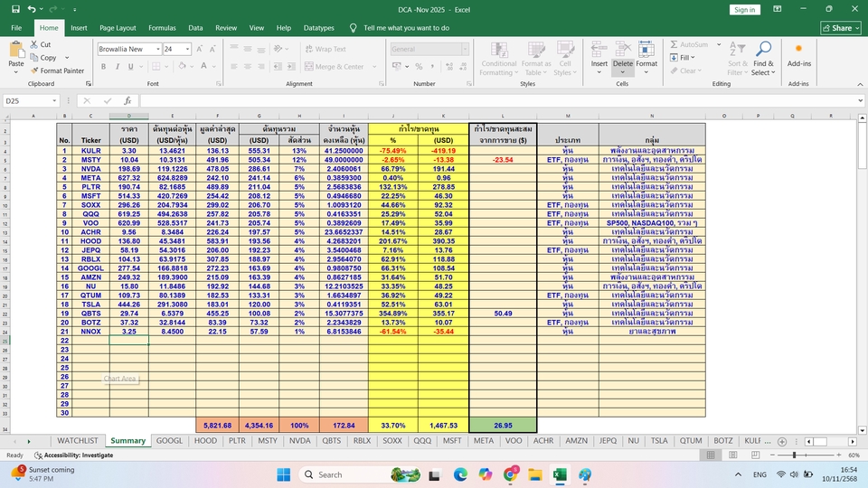Screen dimensions: 868x488
Task: Expand the Name Box dropdown arrow
Action: click(54, 101)
